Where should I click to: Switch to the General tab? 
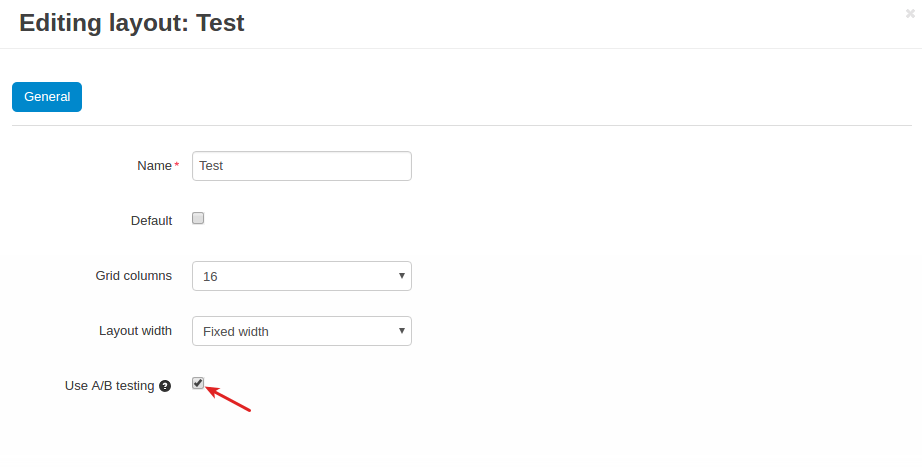point(47,97)
